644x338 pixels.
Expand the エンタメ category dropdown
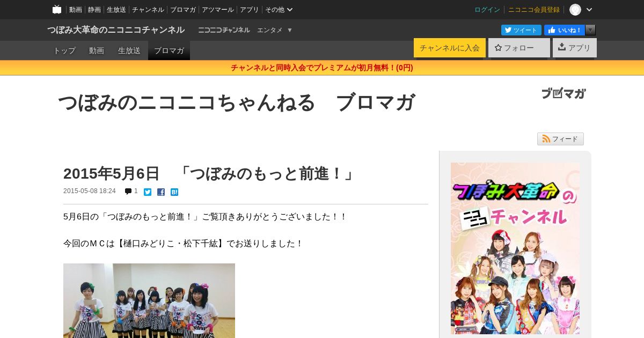tap(275, 30)
